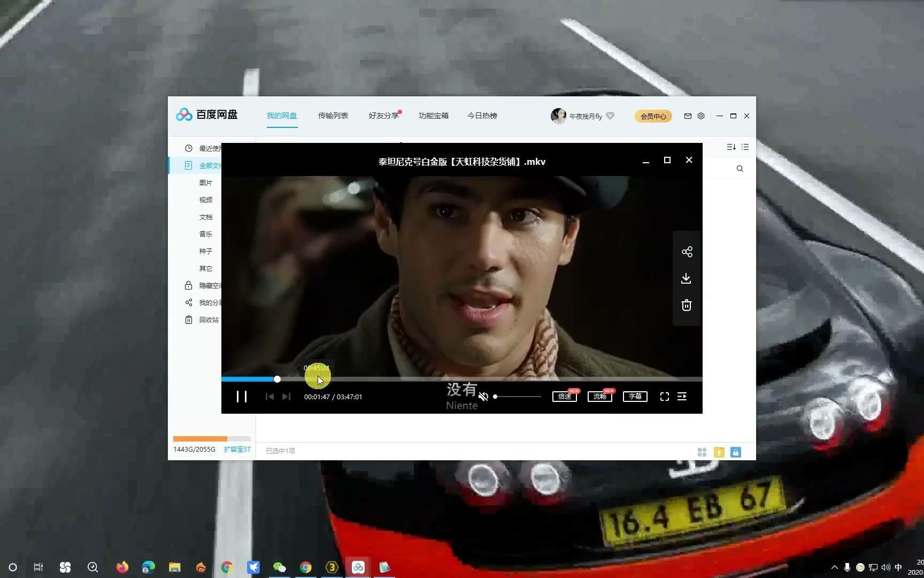Show hidden system tray icons
The image size is (924, 578).
pos(834,567)
